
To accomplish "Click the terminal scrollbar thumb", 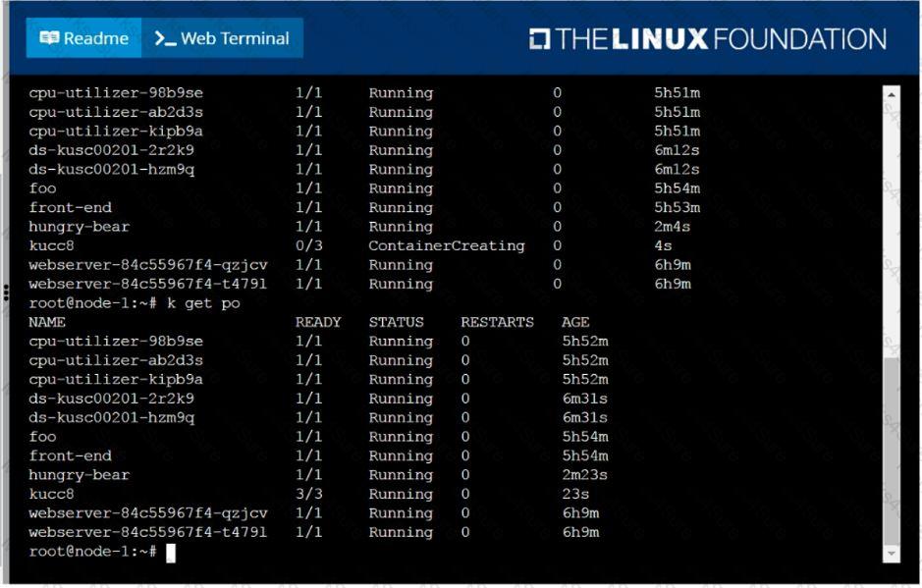I will 892,450.
